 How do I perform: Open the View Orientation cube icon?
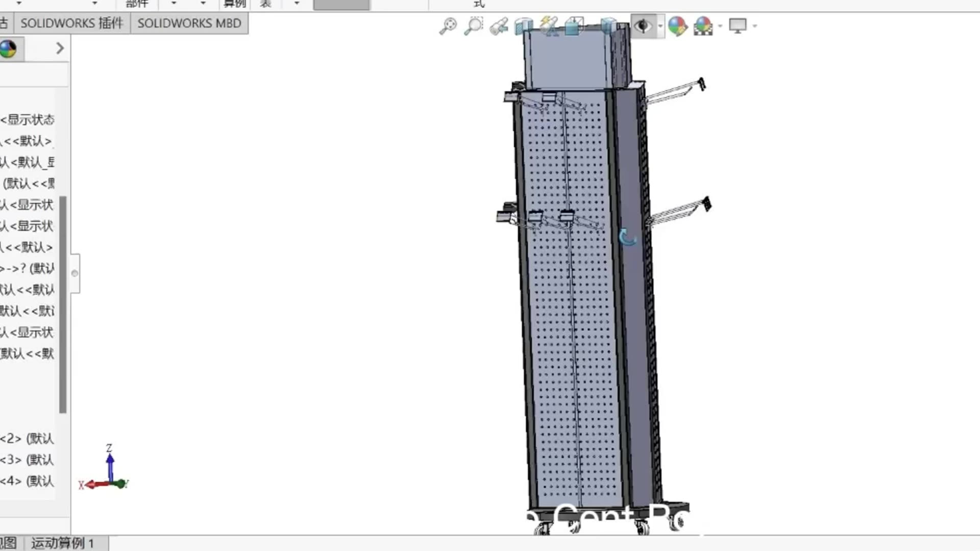pos(574,26)
